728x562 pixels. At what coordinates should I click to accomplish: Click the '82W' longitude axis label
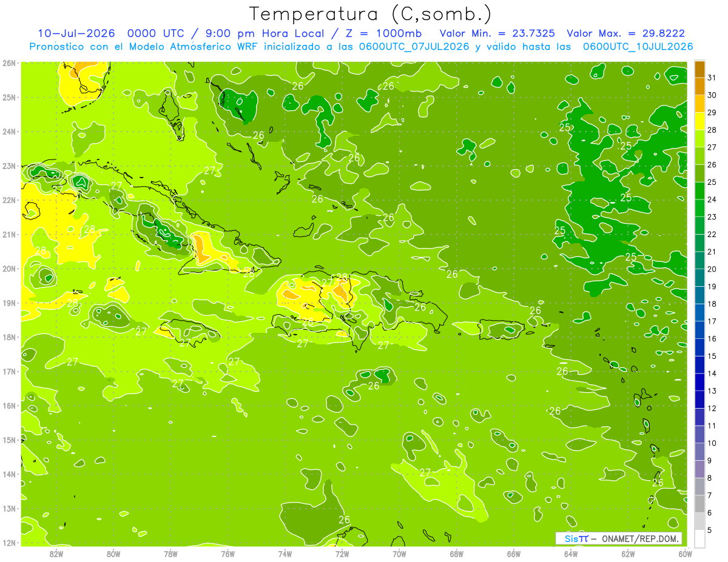pos(56,554)
